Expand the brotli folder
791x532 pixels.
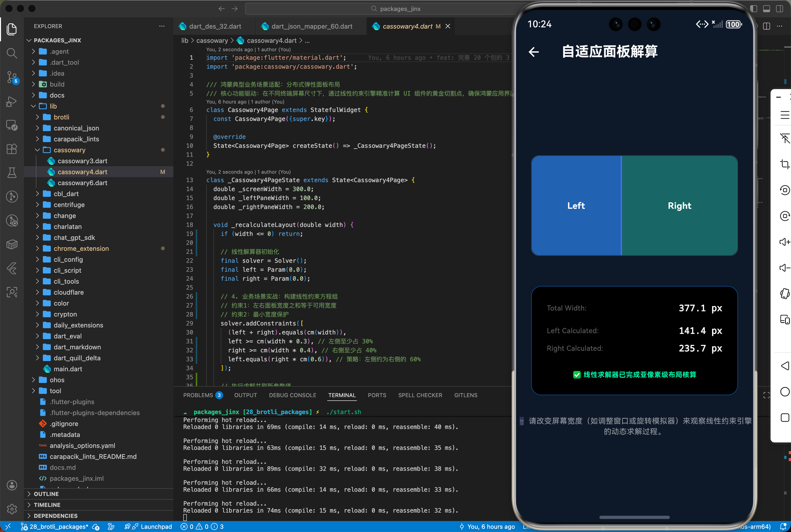[61, 117]
